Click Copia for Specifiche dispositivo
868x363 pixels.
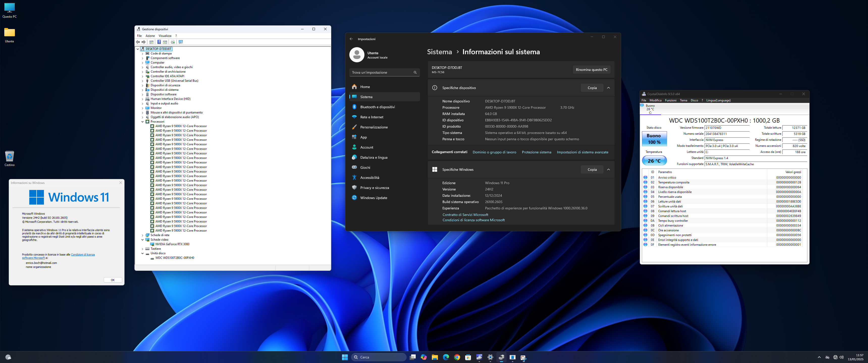(592, 88)
